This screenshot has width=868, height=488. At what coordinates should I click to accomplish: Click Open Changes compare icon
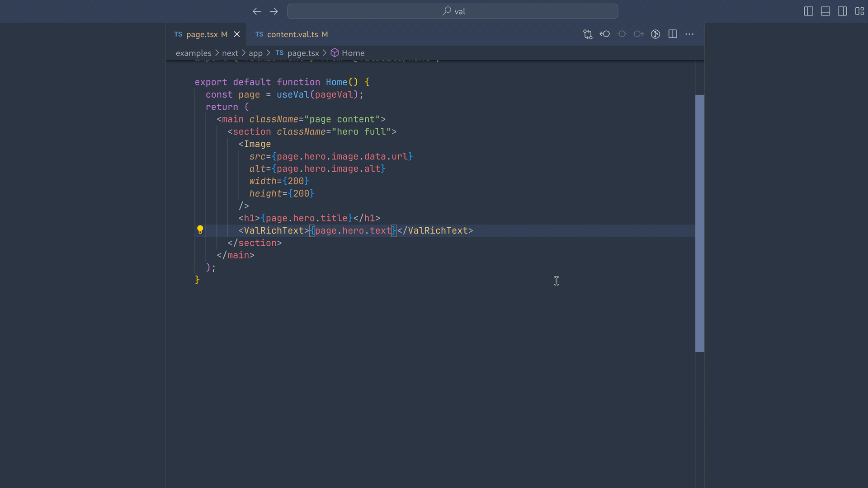(x=588, y=34)
